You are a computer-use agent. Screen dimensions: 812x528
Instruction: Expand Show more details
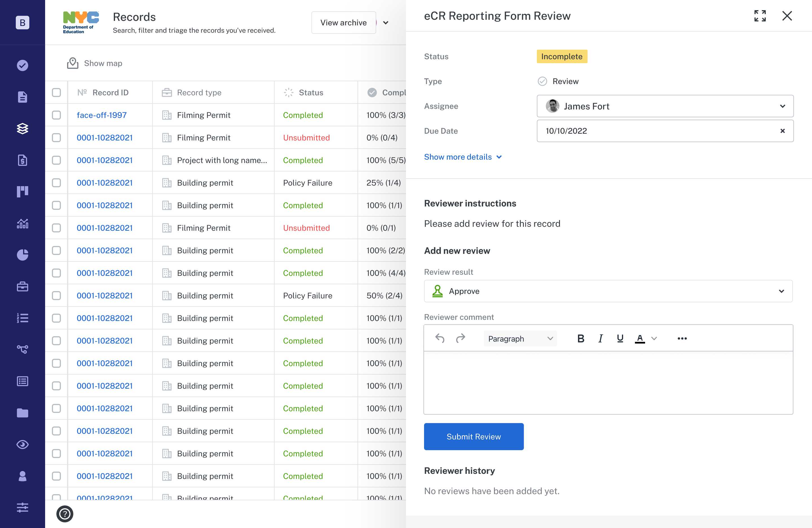[463, 157]
